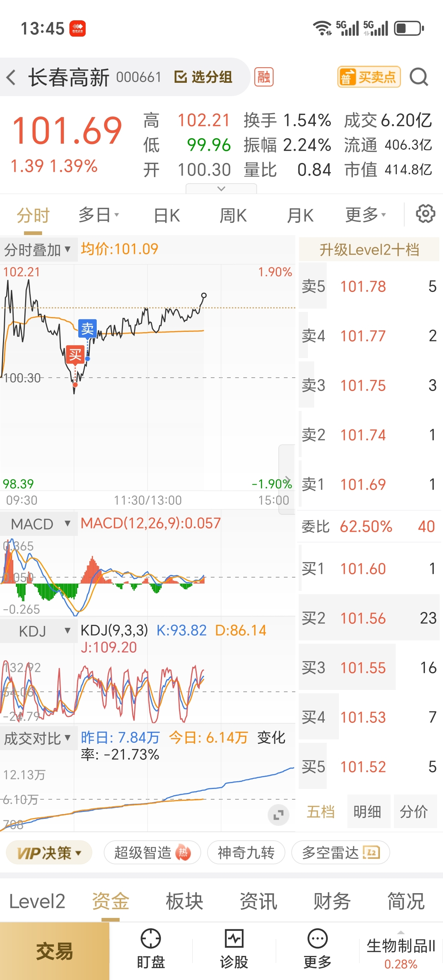Tap the stock name 长春高新
The width and height of the screenshot is (443, 980).
[69, 77]
